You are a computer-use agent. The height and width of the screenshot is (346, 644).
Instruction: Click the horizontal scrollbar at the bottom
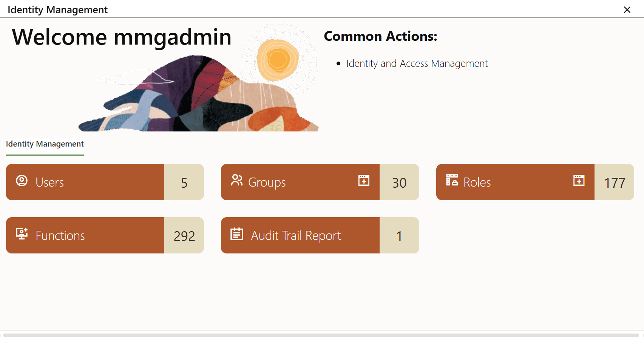(x=321, y=336)
